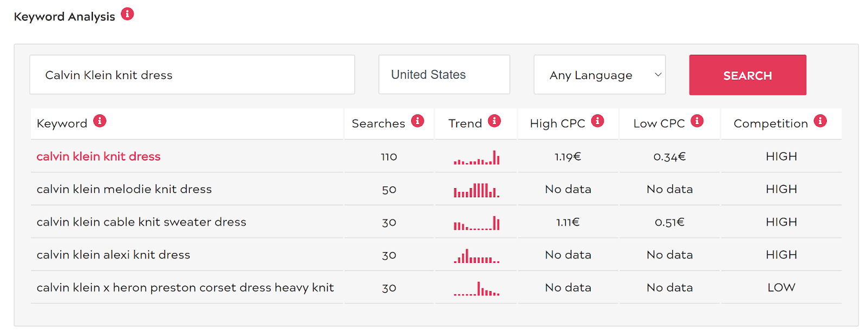This screenshot has width=868, height=335.
Task: Click the Competition column info icon
Action: 820,121
